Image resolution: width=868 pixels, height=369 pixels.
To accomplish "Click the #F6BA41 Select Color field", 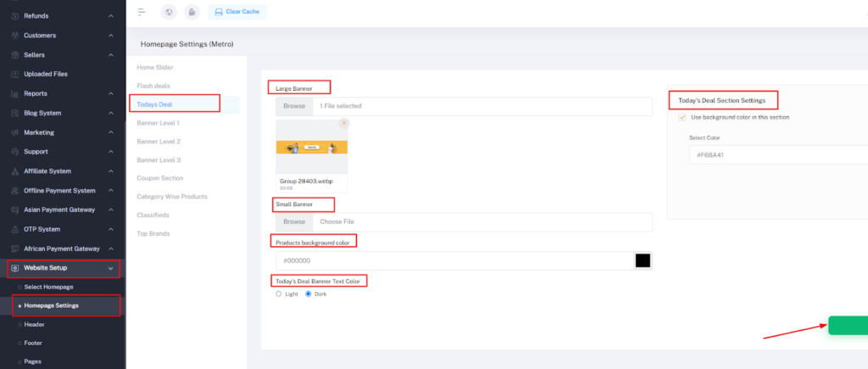I will pos(778,155).
